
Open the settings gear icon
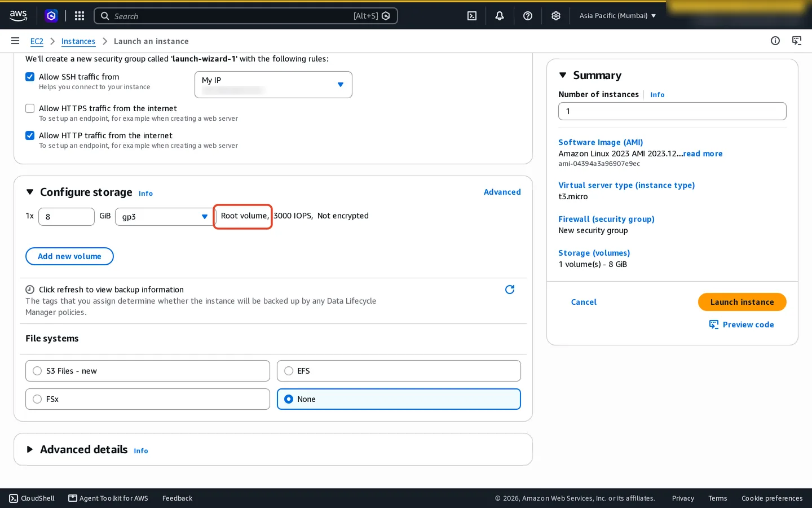click(x=556, y=16)
